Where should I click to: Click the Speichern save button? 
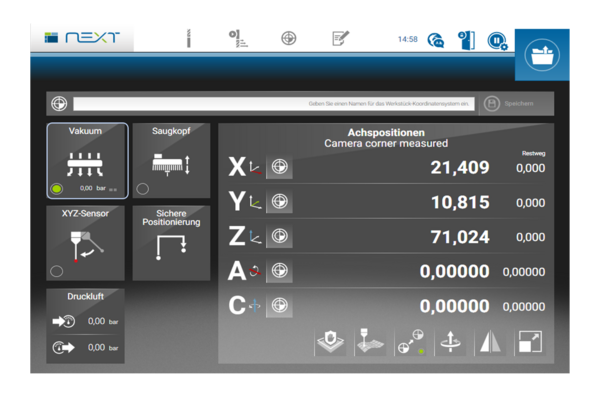pyautogui.click(x=515, y=103)
